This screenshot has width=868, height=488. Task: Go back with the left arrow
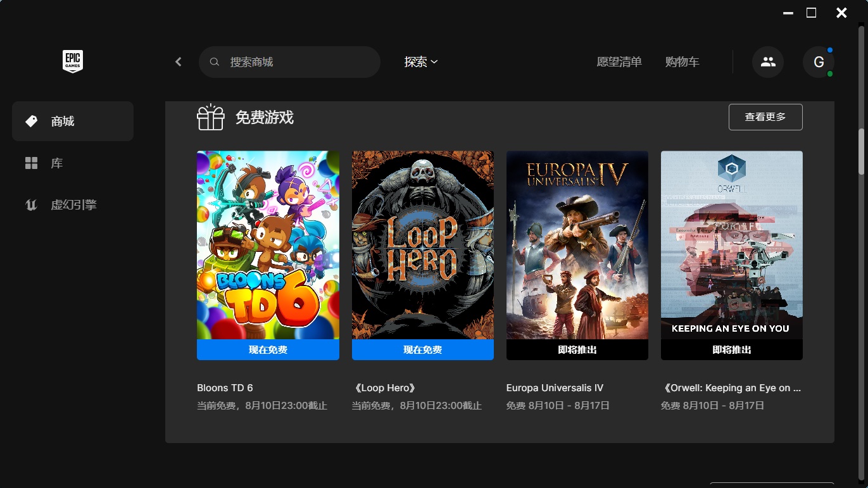(179, 62)
